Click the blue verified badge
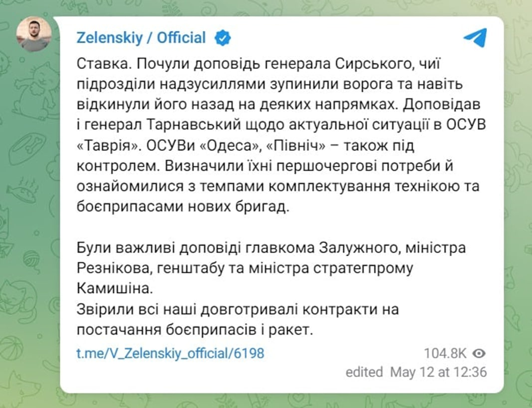This screenshot has width=532, height=408. click(x=222, y=38)
